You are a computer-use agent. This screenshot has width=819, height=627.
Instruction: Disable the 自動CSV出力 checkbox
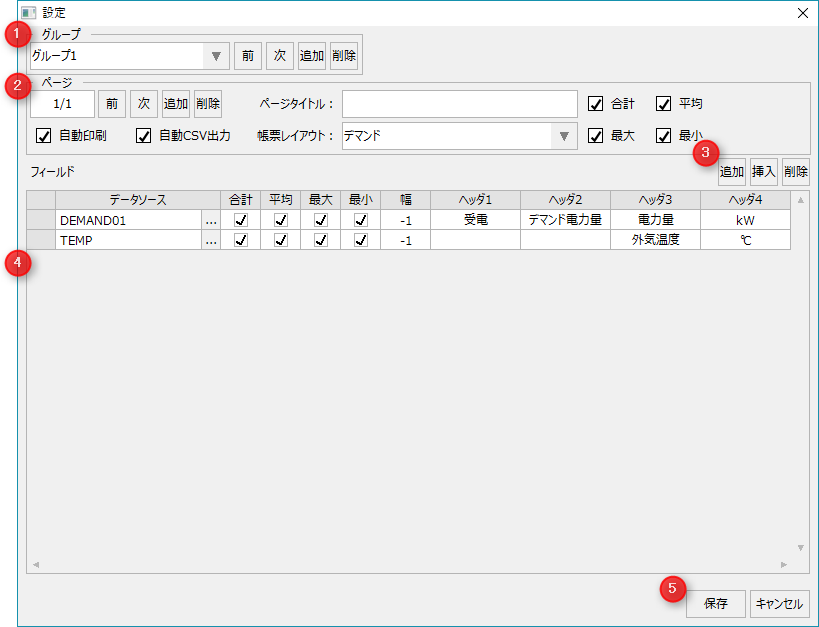point(144,136)
